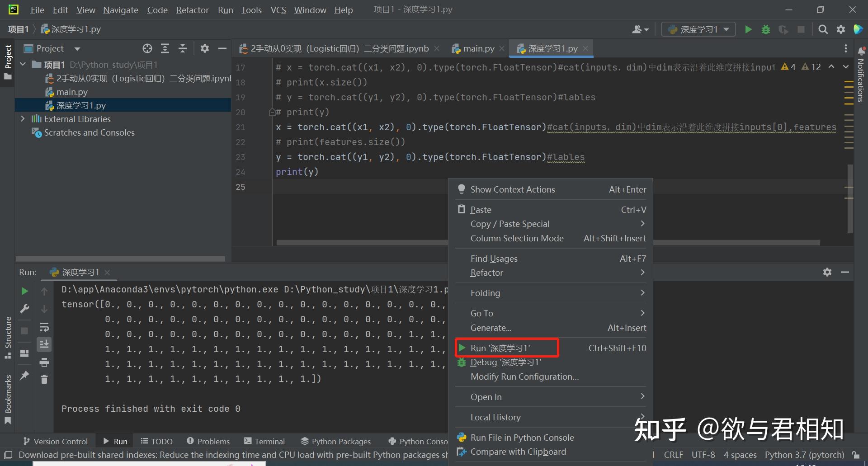868x466 pixels.
Task: Open Search Everywhere magnifier icon
Action: (823, 29)
